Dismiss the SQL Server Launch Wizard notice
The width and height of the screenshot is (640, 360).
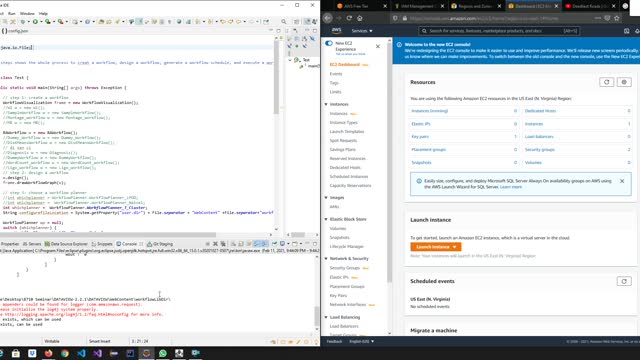(x=622, y=181)
